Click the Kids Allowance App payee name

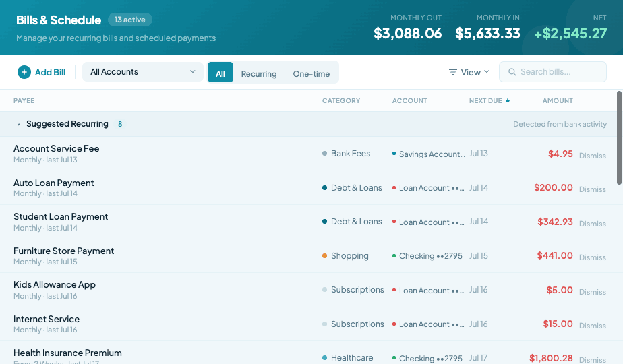(55, 285)
